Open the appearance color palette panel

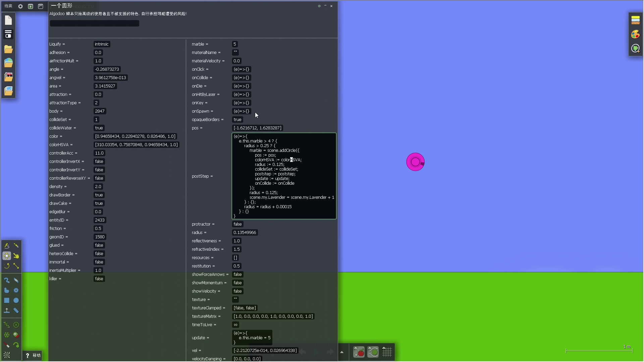635,35
